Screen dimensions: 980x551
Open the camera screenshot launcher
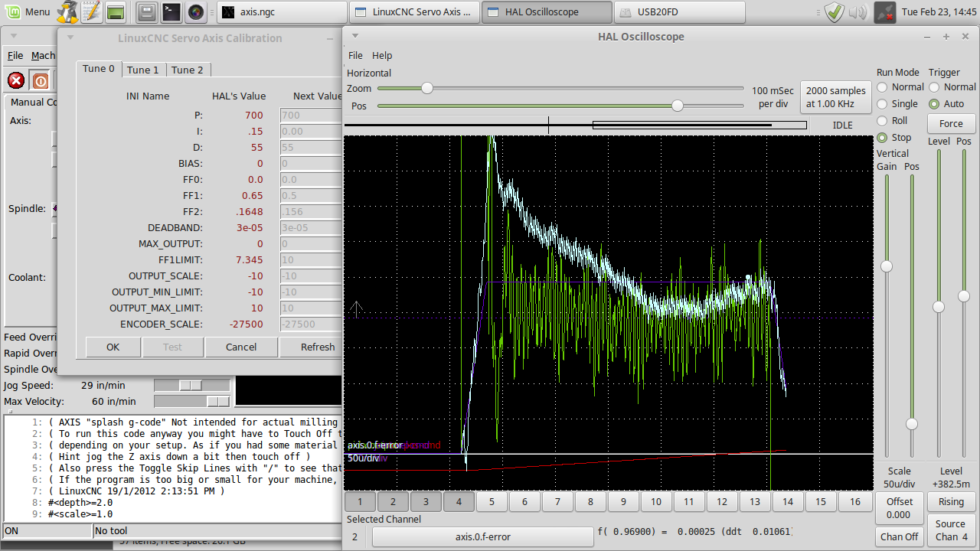(196, 11)
